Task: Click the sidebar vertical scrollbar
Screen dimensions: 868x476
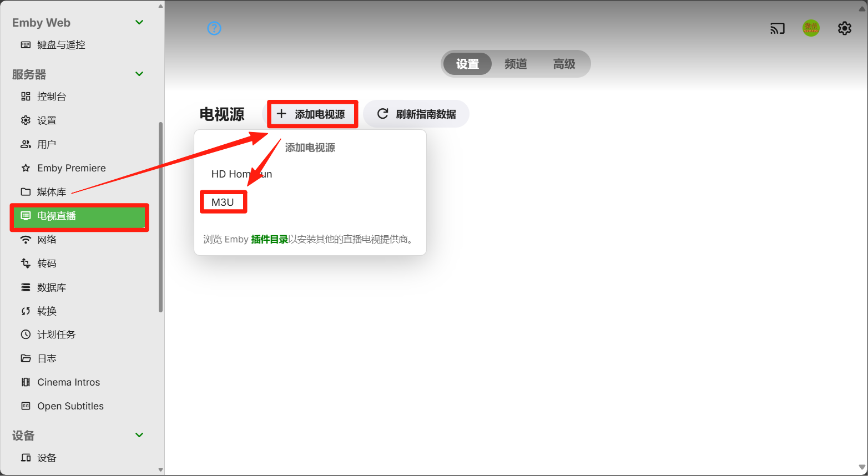Action: [160, 216]
